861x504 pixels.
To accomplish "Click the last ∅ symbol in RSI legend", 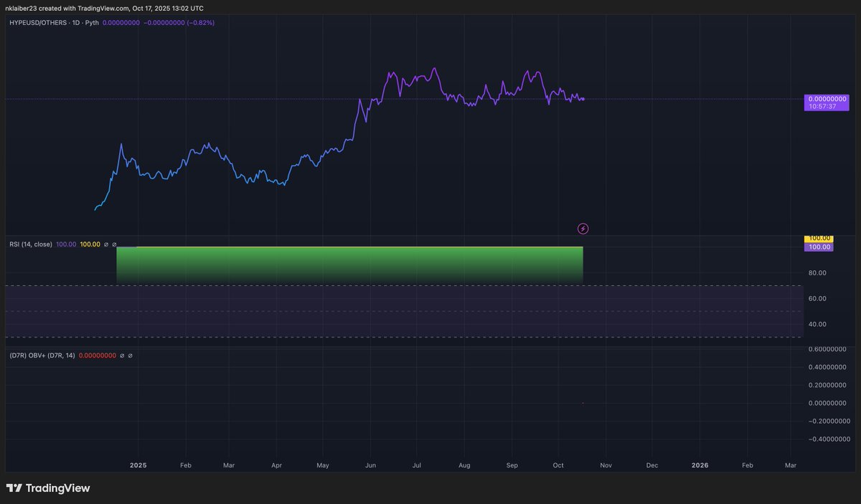I will (x=114, y=244).
